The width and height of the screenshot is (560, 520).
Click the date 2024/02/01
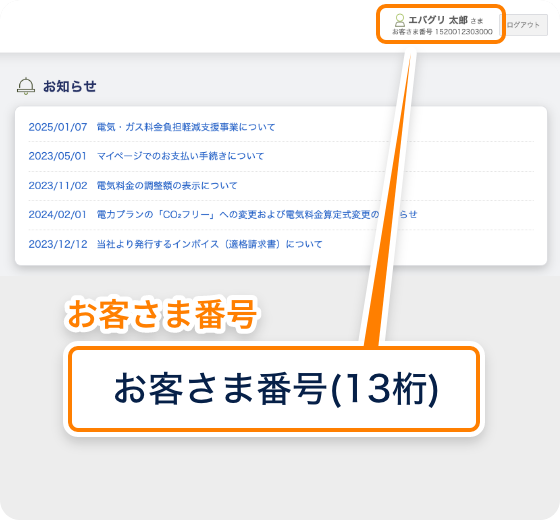pyautogui.click(x=58, y=215)
